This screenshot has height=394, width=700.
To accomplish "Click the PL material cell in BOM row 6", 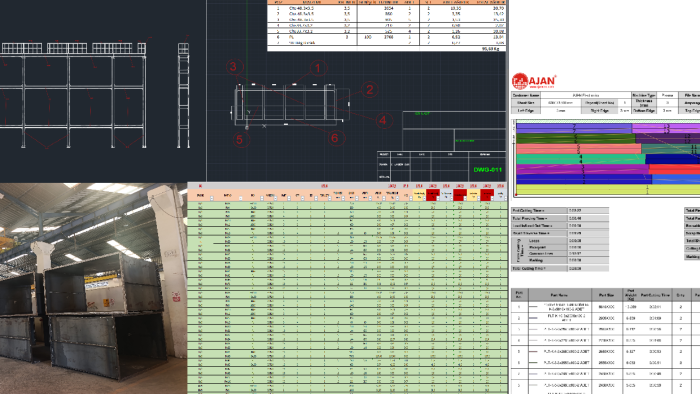I will 292,37.
